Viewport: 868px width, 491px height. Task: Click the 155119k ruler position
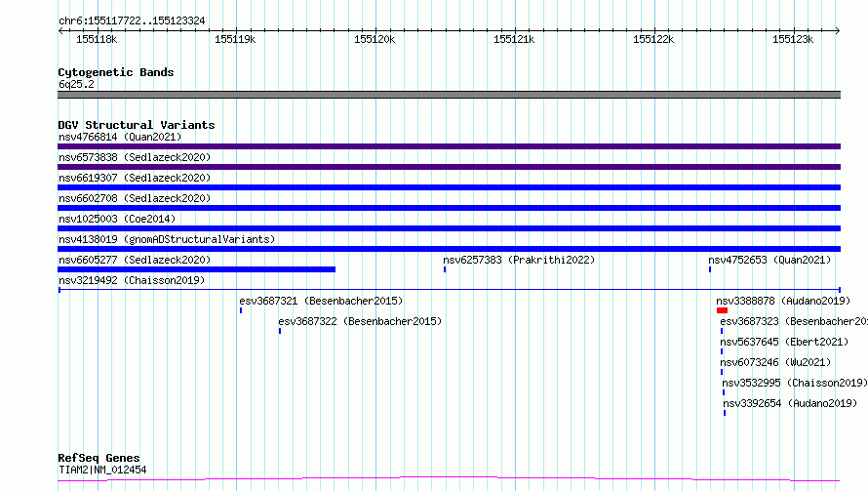tap(235, 39)
